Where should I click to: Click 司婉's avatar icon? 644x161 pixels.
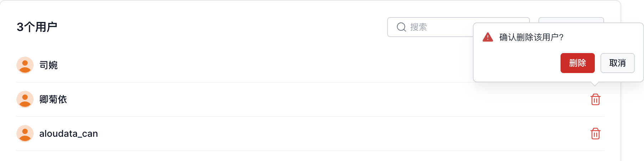point(25,65)
